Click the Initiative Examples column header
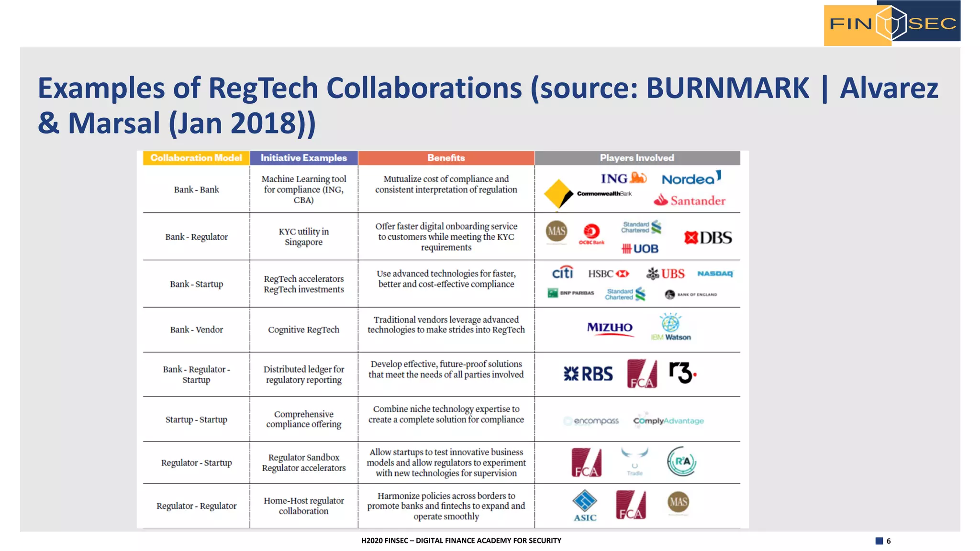980x551 pixels. click(304, 158)
